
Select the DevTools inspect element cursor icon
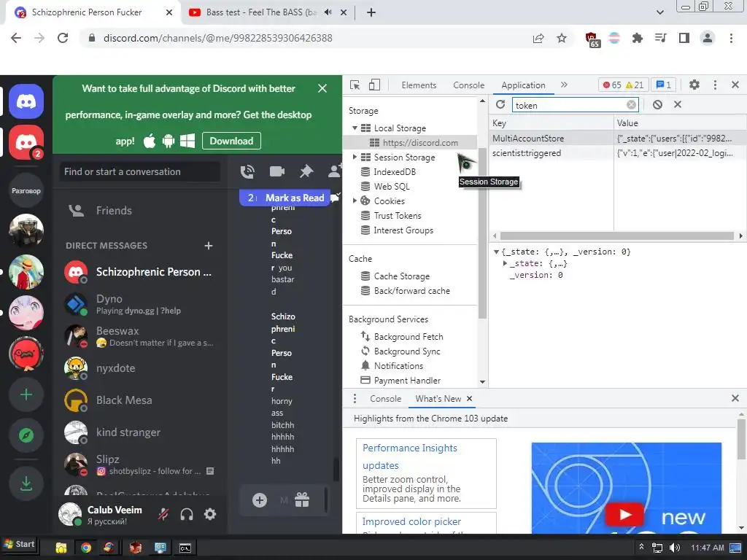coord(355,85)
